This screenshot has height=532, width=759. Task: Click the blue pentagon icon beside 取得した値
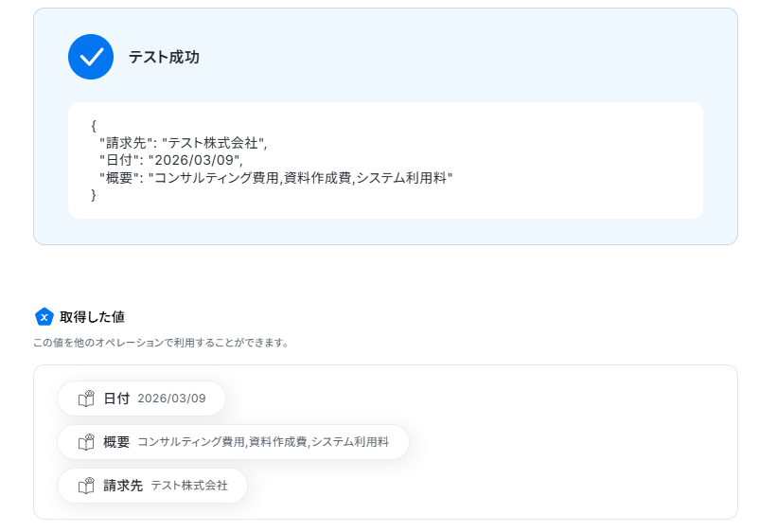click(44, 317)
